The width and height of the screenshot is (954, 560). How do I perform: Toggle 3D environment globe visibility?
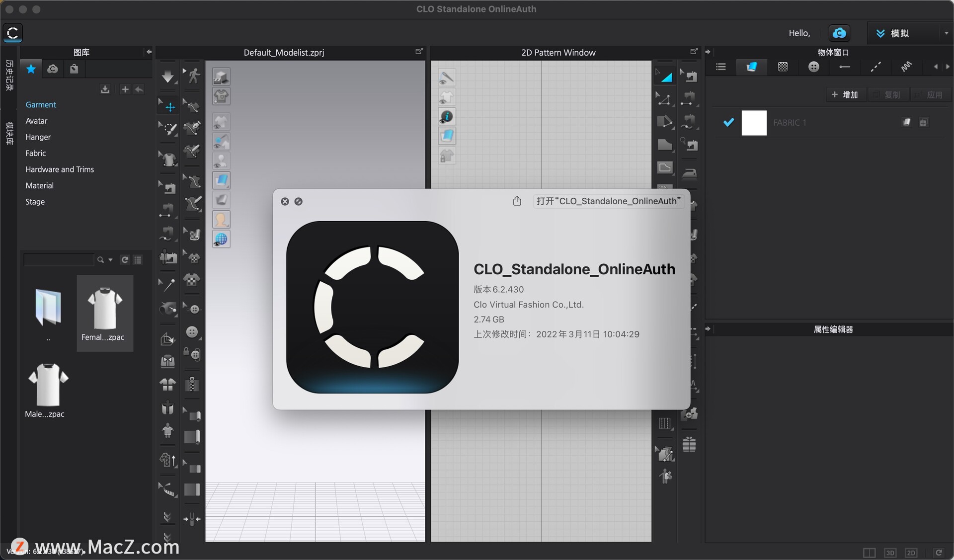tap(221, 240)
